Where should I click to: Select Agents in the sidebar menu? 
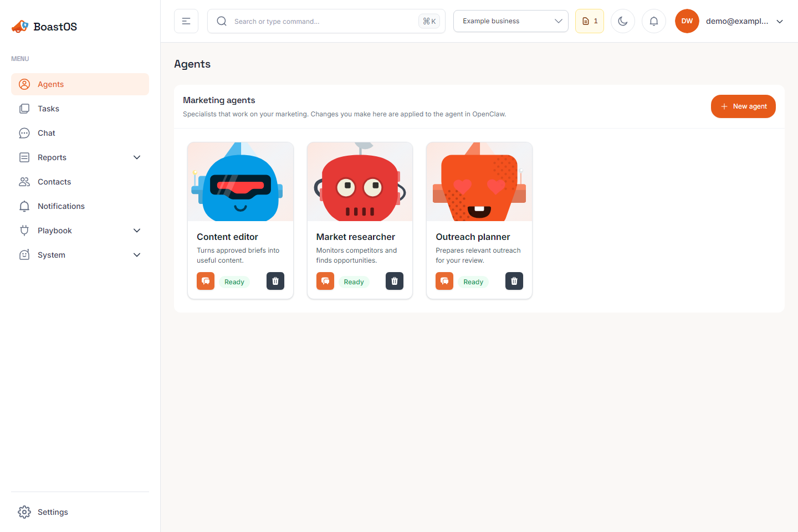tap(80, 84)
